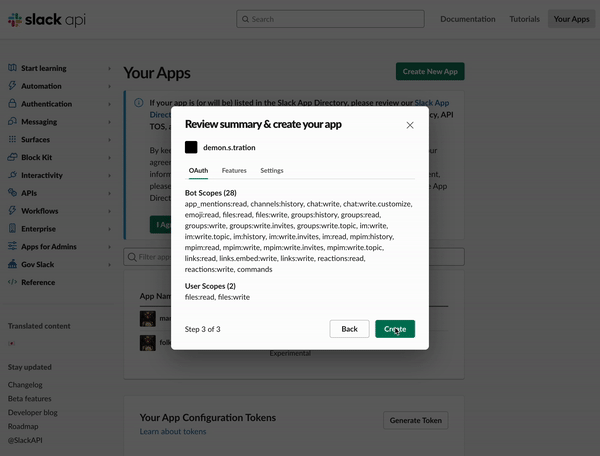Expand the Authentication section chevron
600x456 pixels.
point(110,104)
